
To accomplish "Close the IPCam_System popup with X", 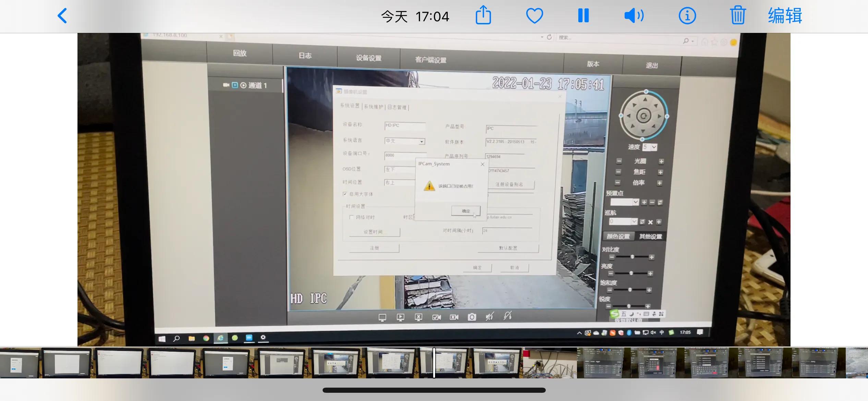I will [x=482, y=164].
